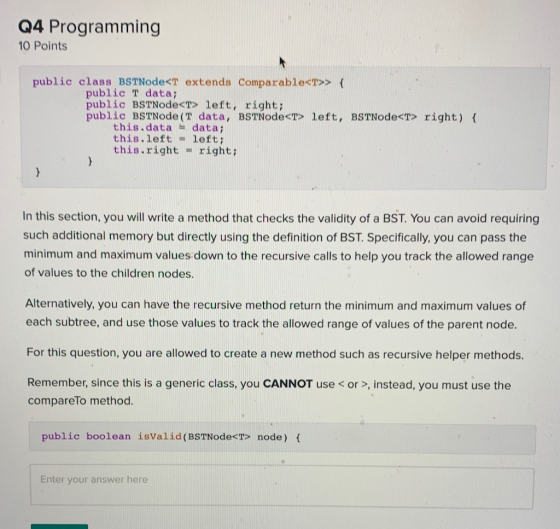Click the 'this.right = right;' line
The width and height of the screenshot is (560, 529).
(x=175, y=150)
